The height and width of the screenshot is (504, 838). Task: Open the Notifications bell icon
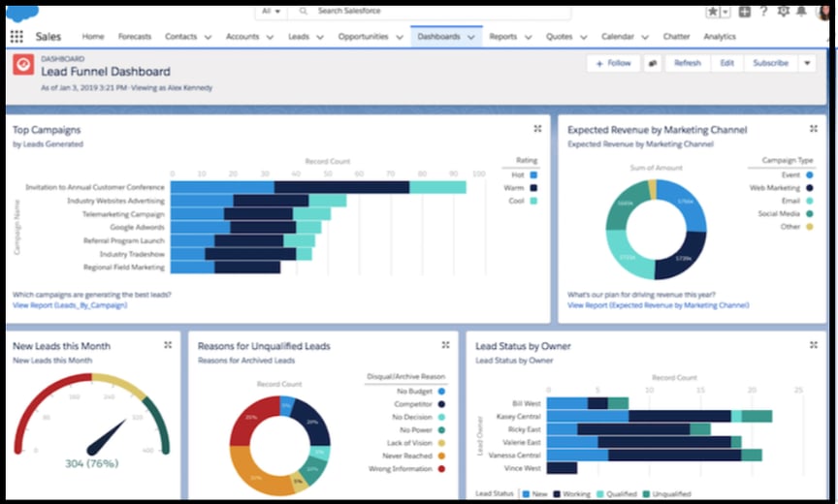pyautogui.click(x=801, y=11)
